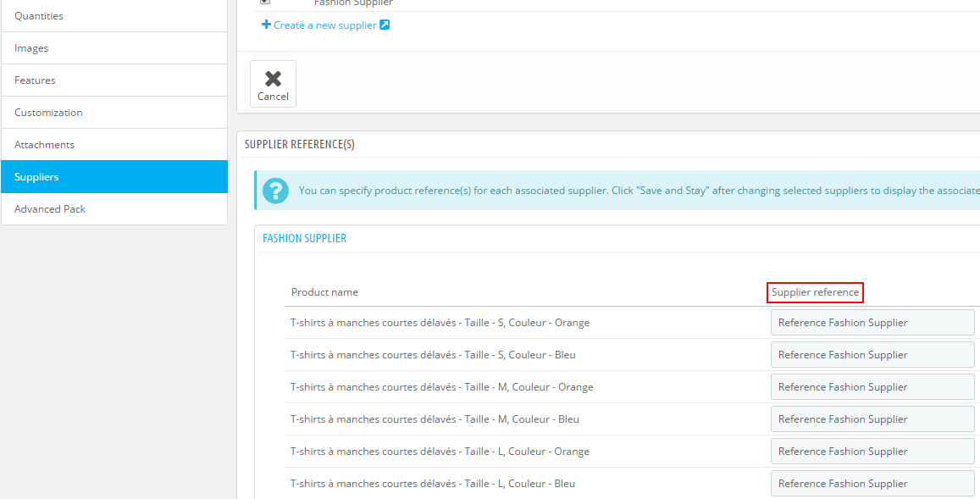Edit supplier reference for Taille M Orange
Screen dimensions: 980x499
coord(872,387)
